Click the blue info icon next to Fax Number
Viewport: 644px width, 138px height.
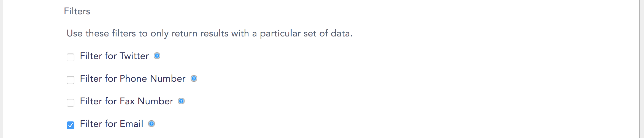click(181, 101)
